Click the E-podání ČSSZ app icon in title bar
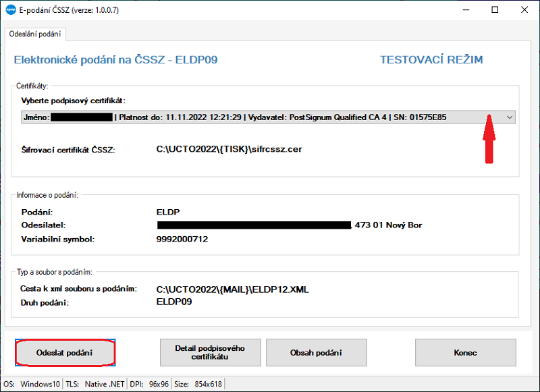Image resolution: width=540 pixels, height=392 pixels. tap(11, 9)
